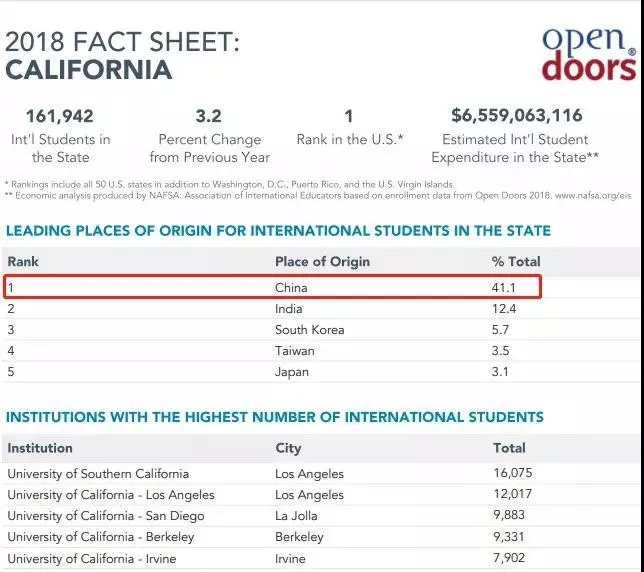Viewport: 644px width, 572px height.
Task: Click the Open Doors logo
Action: (589, 54)
